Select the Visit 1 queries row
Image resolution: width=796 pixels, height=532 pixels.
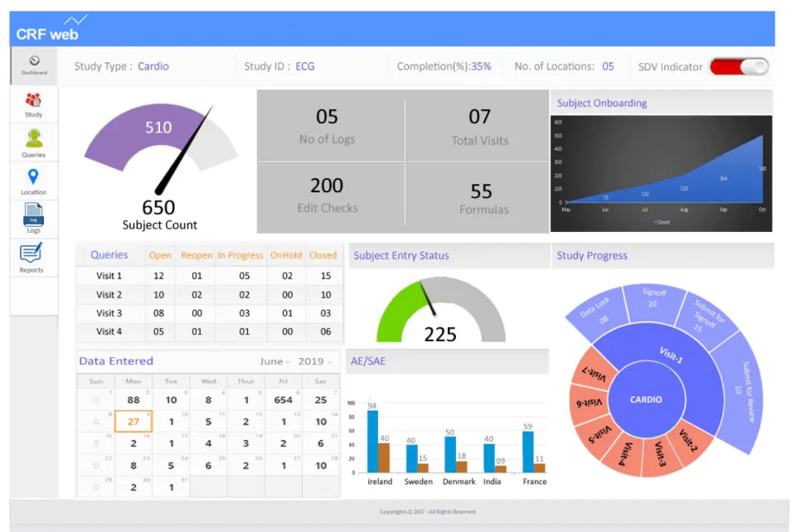point(210,275)
